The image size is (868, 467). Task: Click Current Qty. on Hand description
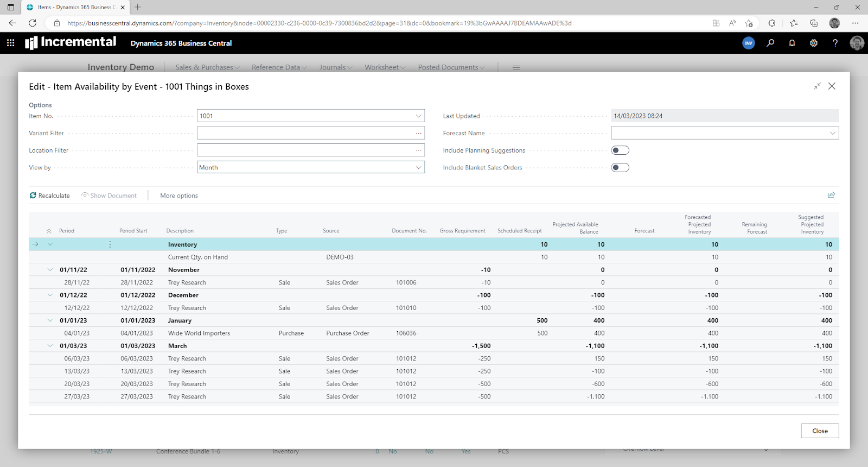198,257
